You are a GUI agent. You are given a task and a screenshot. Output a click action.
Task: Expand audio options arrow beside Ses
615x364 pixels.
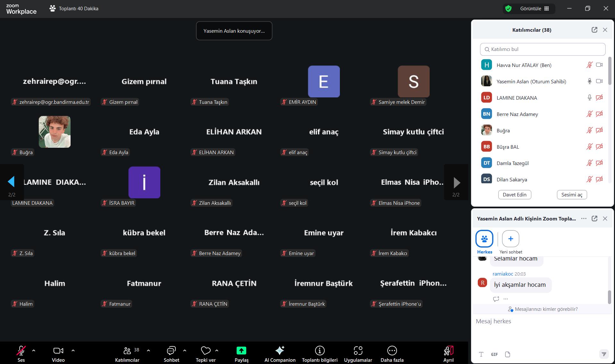[34, 351]
